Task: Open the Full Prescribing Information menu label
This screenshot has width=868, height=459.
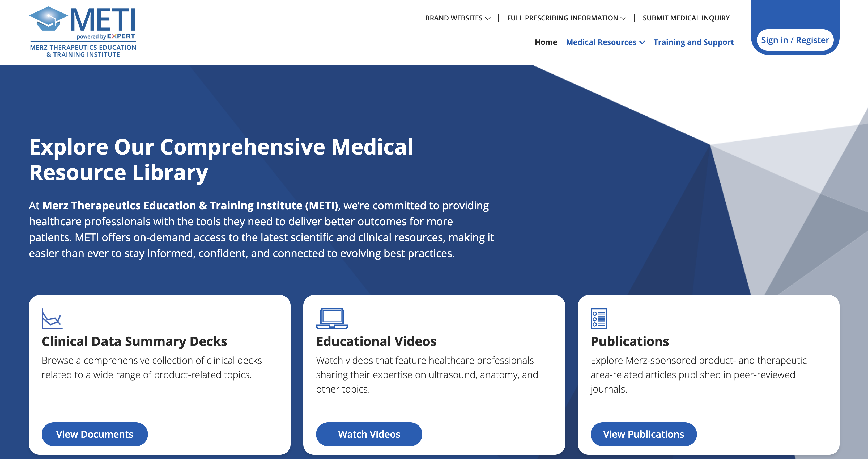Action: point(562,18)
